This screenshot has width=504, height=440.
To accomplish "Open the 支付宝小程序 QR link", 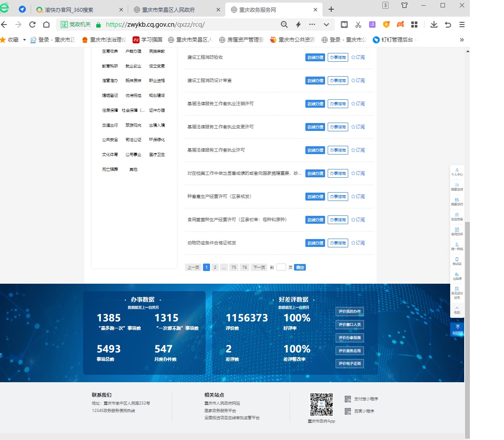I will click(x=361, y=399).
